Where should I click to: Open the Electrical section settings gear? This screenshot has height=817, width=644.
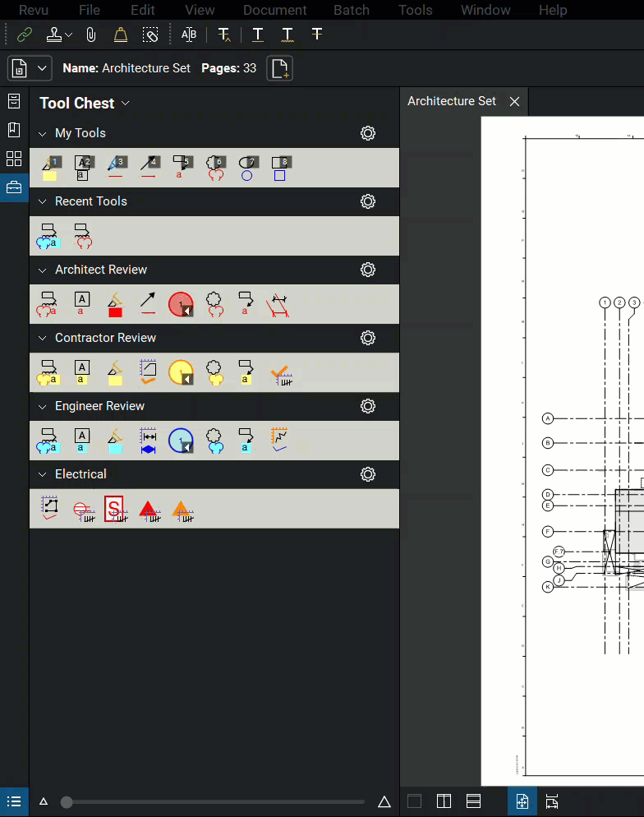click(x=368, y=474)
